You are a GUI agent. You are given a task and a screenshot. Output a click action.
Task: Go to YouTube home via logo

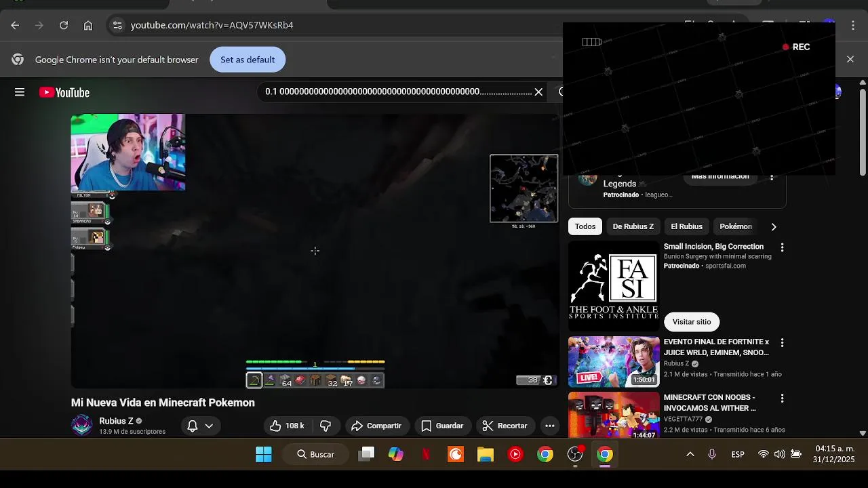click(64, 92)
